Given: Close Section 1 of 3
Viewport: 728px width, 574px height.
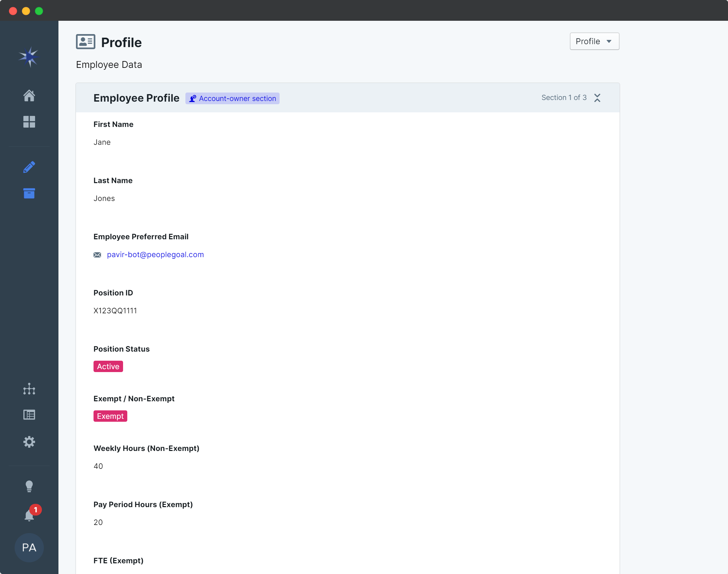Looking at the screenshot, I should (x=597, y=98).
